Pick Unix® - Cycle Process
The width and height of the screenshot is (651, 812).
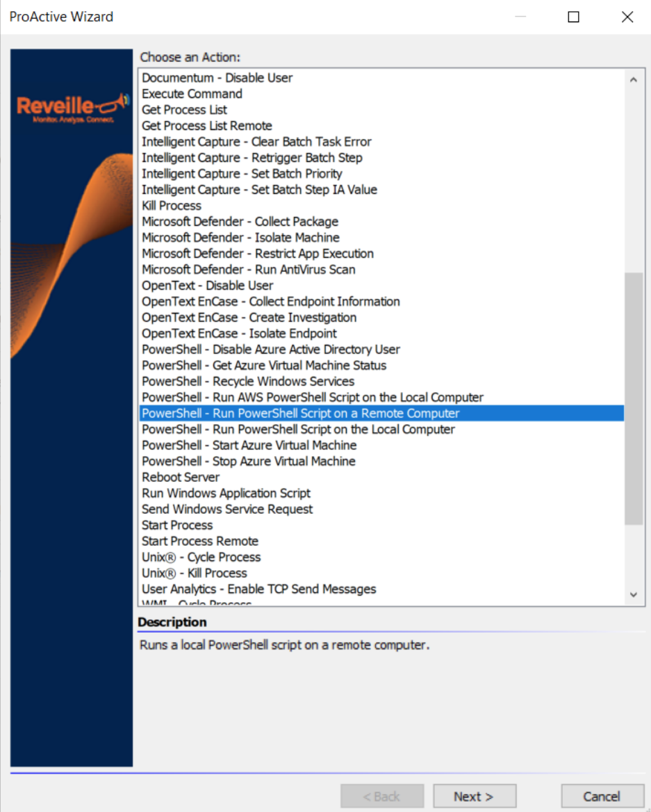point(381,558)
